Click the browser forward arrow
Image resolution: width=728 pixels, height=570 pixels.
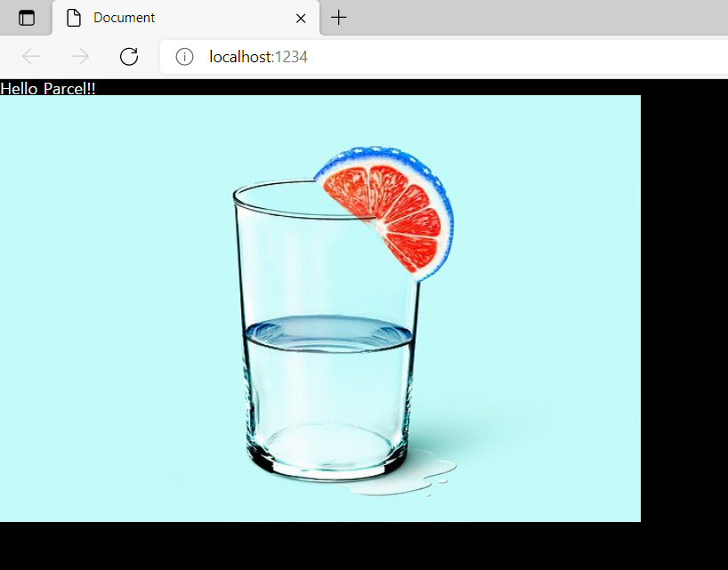coord(80,57)
